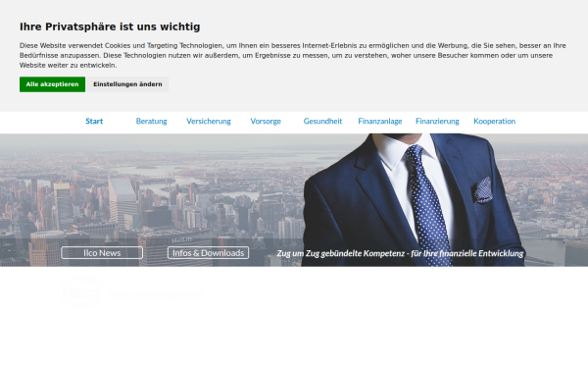Click the slogan Zug um Zug gebündelte Kompetenz

pyautogui.click(x=400, y=253)
